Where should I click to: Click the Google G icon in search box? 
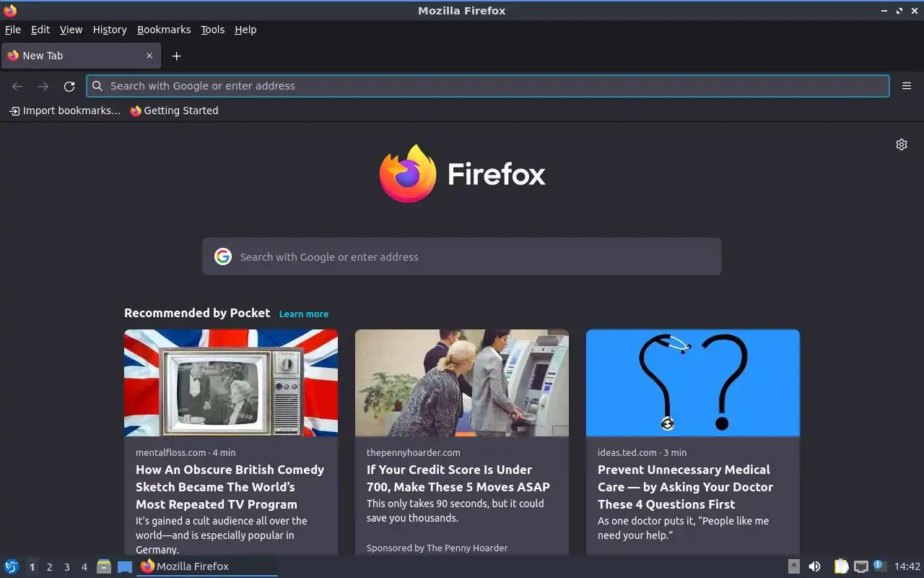point(223,256)
